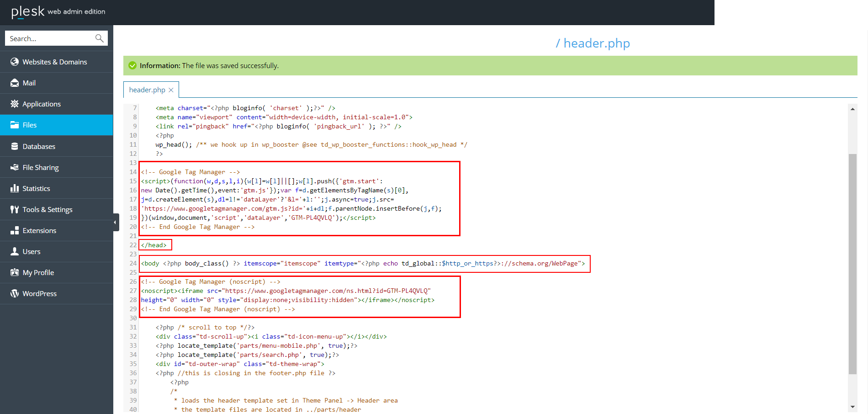Click the Mail envelope icon
The height and width of the screenshot is (414, 868).
pyautogui.click(x=15, y=83)
